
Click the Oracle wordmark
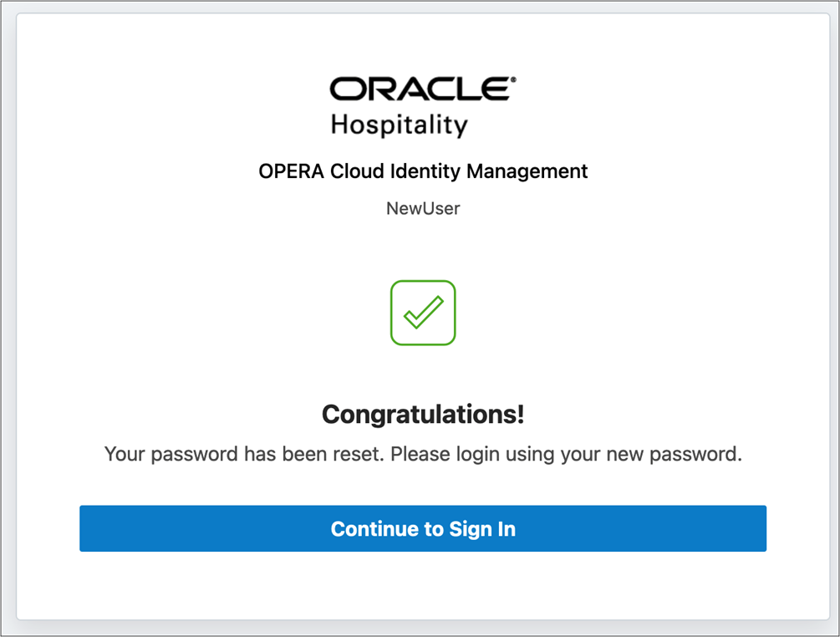422,87
